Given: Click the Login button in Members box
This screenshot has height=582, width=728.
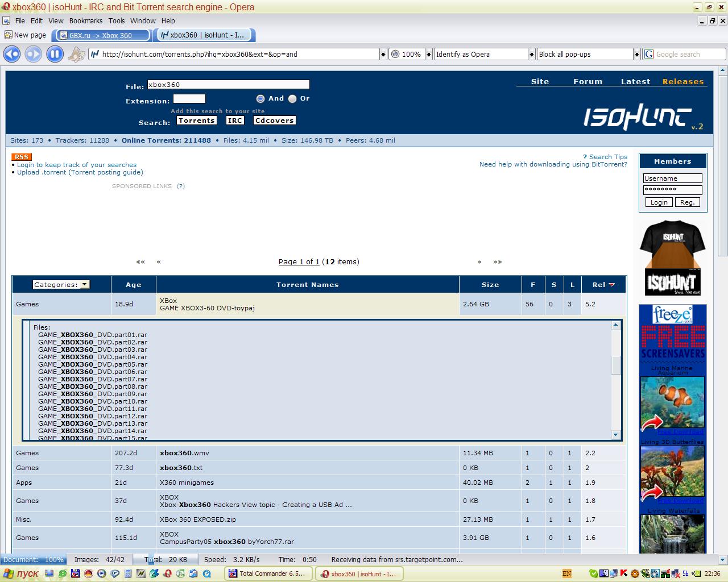Looking at the screenshot, I should [x=659, y=202].
